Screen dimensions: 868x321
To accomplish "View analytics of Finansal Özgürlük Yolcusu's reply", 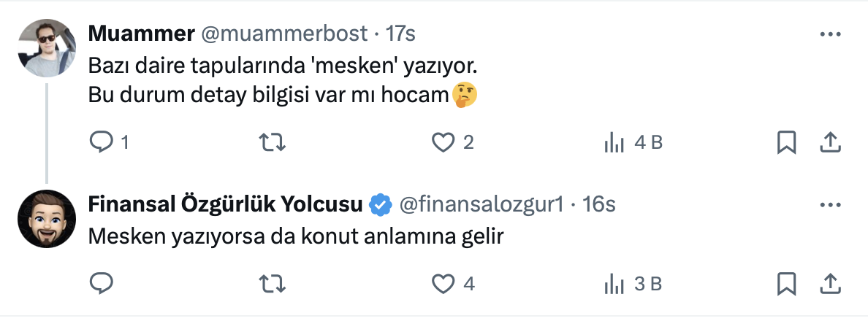I will click(x=614, y=283).
